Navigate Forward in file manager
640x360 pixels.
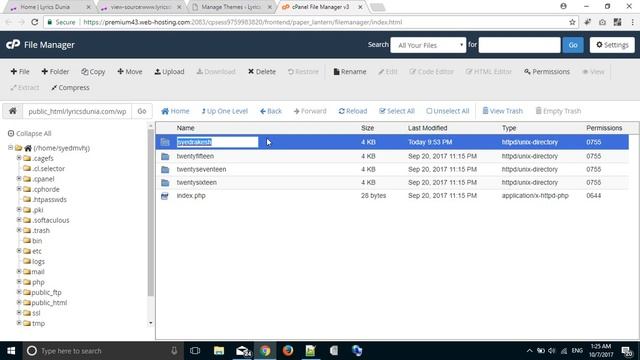pos(310,111)
